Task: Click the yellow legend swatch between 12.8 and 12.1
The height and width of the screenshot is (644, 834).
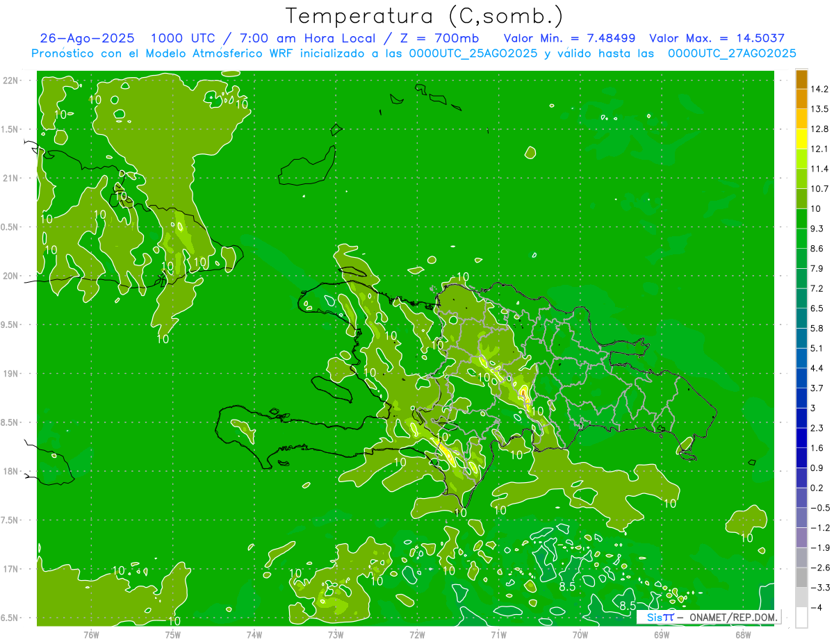Action: pyautogui.click(x=801, y=139)
